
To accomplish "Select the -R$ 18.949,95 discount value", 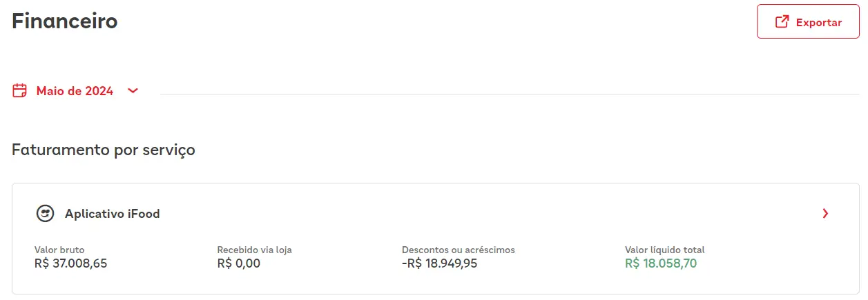I will coord(440,263).
